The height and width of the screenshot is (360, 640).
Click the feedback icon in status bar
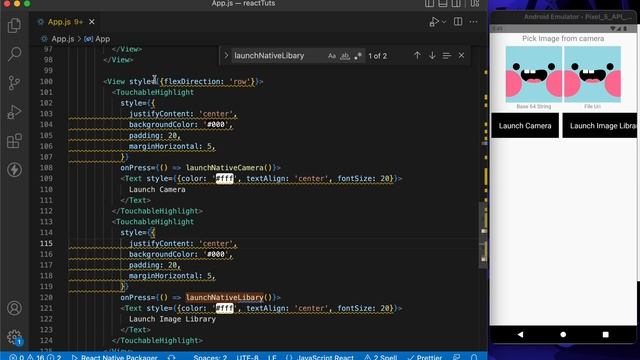[x=457, y=357]
